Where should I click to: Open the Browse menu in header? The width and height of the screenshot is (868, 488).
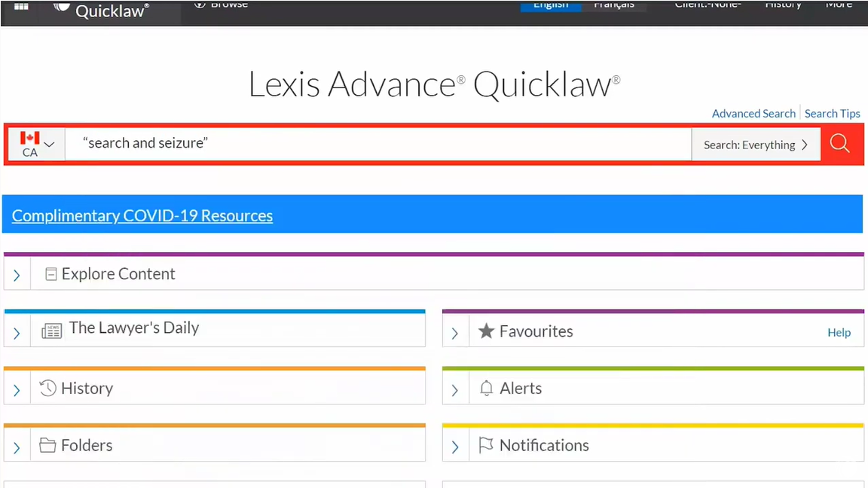(222, 5)
